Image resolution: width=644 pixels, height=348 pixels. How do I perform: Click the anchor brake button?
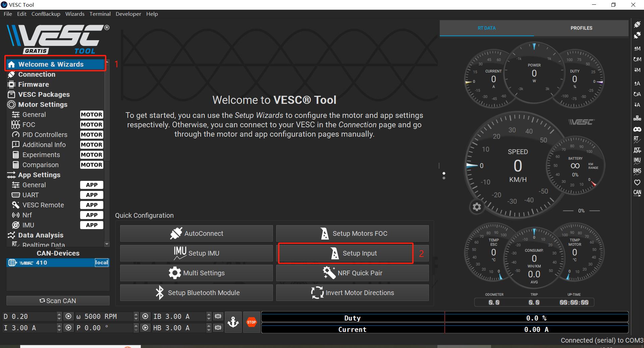(233, 322)
